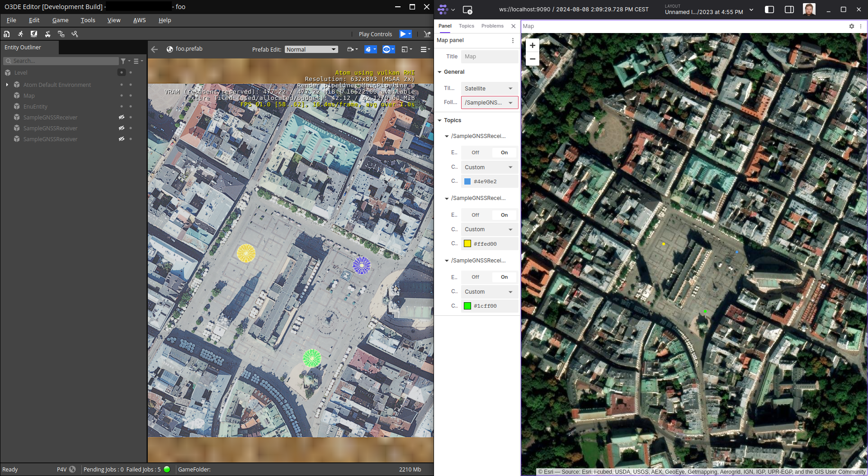Open the environment viewport icon in the O3DE toolbar
The height and width of the screenshot is (476, 868).
(33, 34)
